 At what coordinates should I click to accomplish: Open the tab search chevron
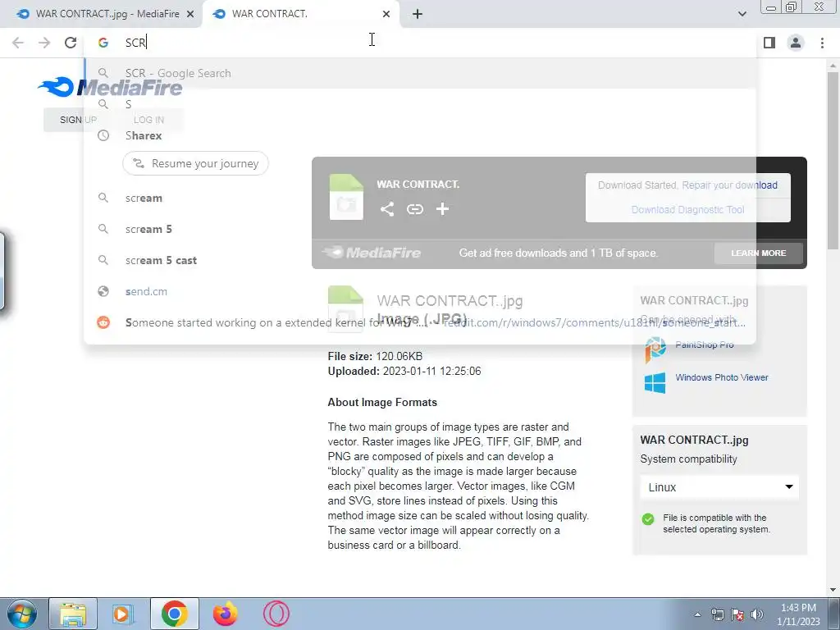pyautogui.click(x=742, y=14)
